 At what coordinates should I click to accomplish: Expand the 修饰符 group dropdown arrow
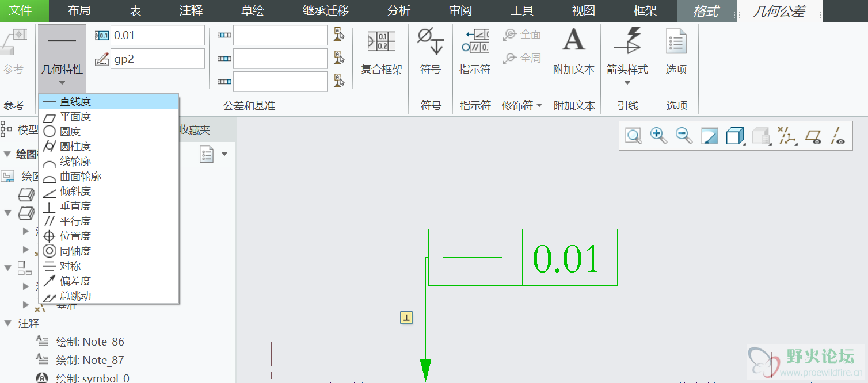[x=539, y=106]
